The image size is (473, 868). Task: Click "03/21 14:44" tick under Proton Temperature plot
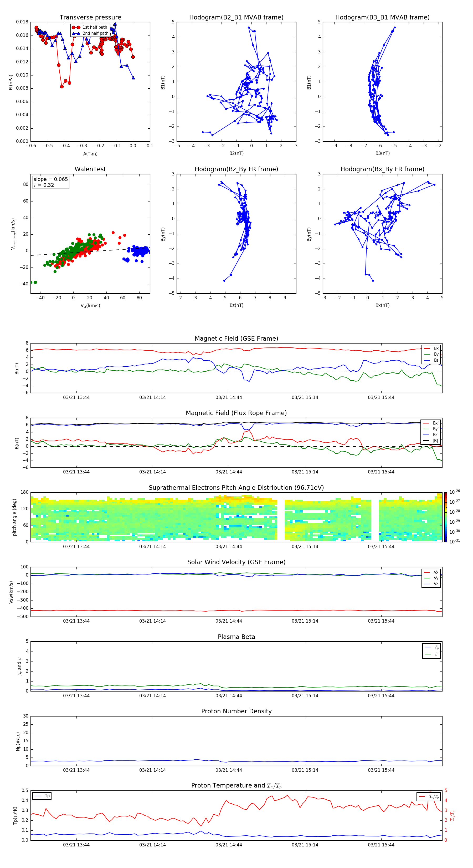[229, 845]
